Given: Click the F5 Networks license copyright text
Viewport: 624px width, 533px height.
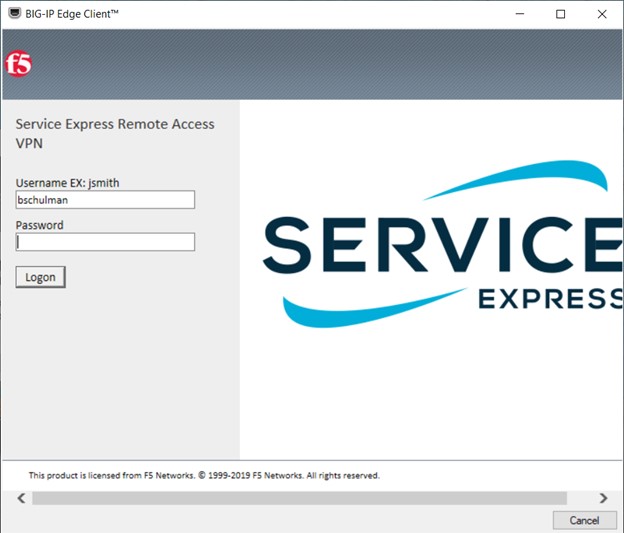Looking at the screenshot, I should [x=204, y=475].
